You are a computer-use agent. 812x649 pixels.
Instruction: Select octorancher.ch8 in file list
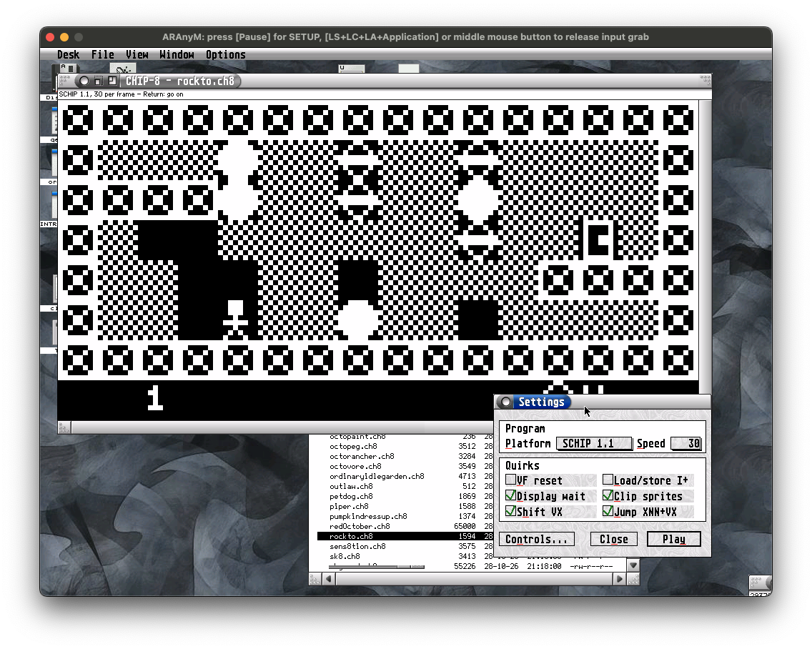[x=362, y=456]
